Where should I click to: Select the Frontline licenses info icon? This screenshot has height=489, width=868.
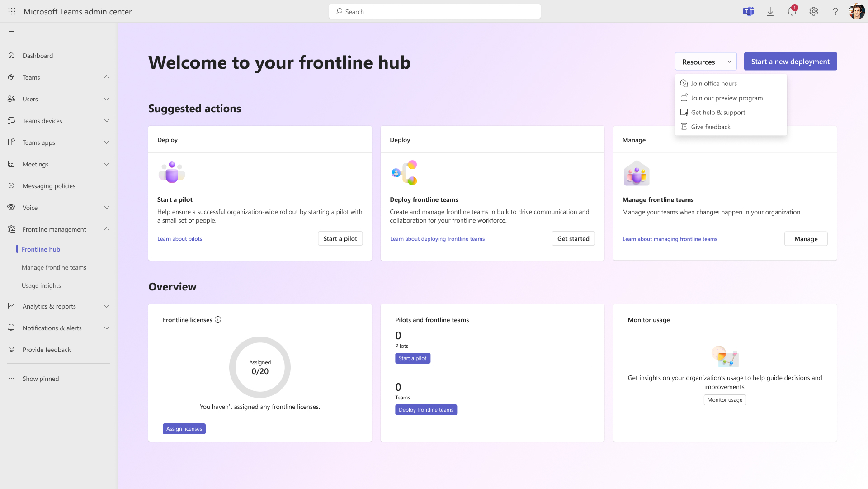218,319
